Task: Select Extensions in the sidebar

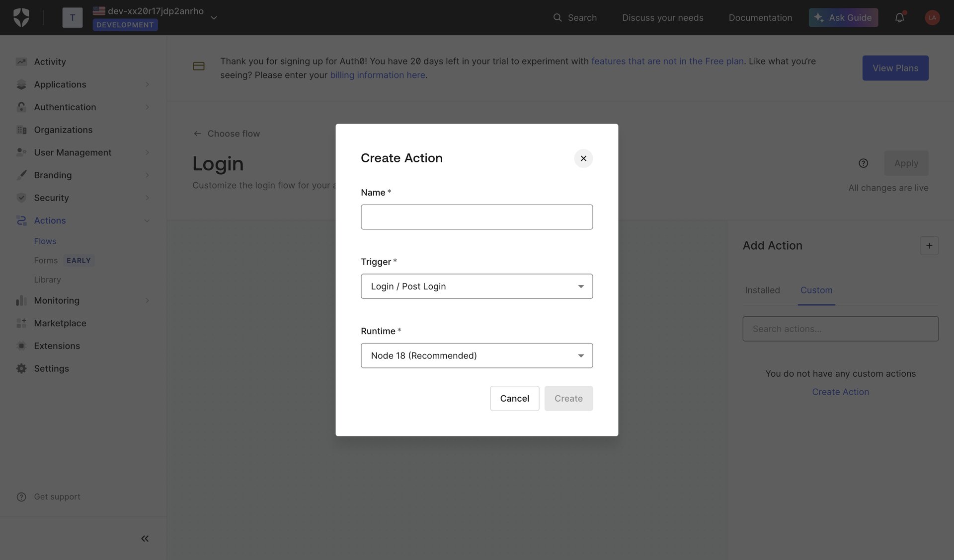Action: [57, 346]
